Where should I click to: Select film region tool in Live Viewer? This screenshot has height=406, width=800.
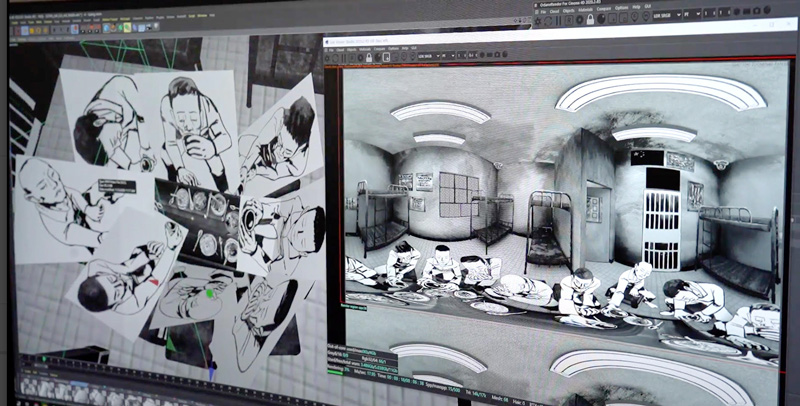[x=395, y=57]
